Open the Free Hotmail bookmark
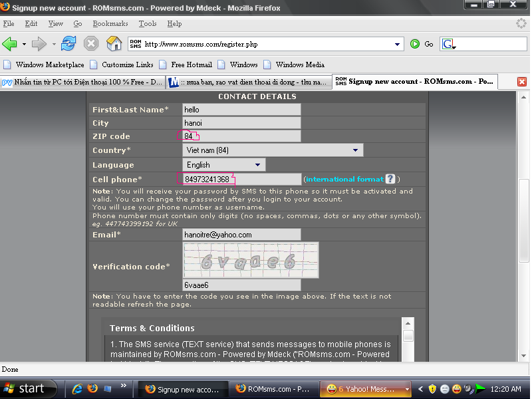The image size is (532, 399). (186, 65)
